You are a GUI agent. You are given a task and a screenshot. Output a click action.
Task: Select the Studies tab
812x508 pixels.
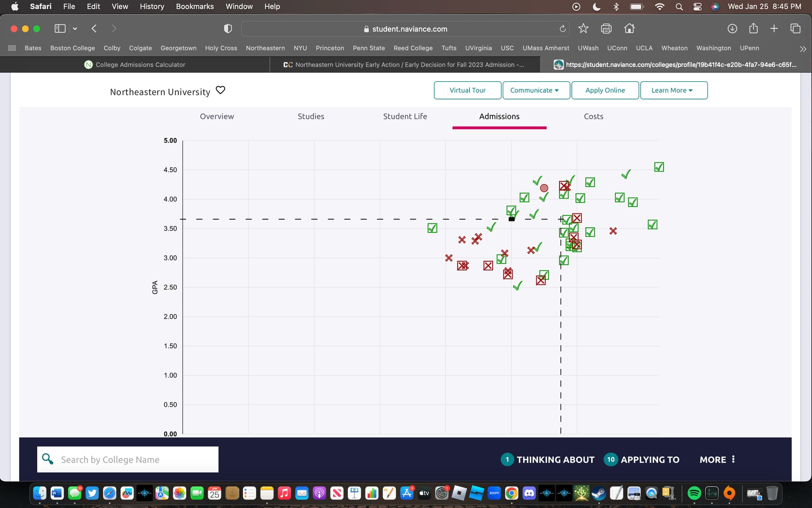(x=311, y=116)
